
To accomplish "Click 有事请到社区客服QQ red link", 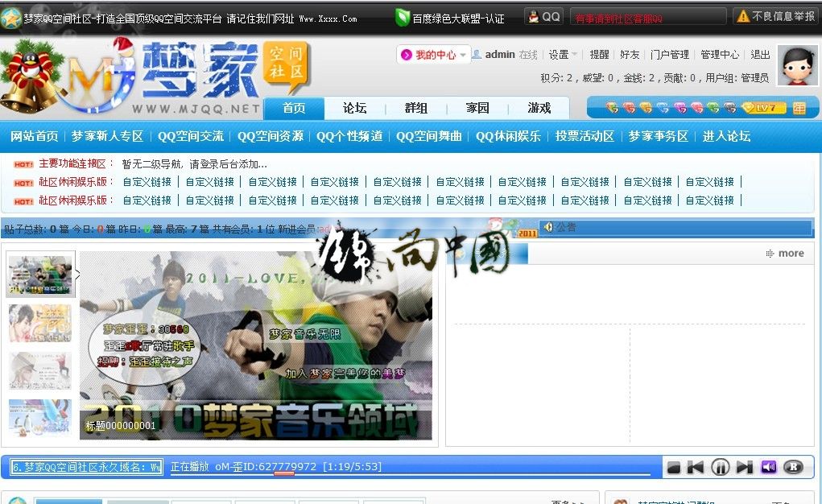I will click(x=618, y=19).
